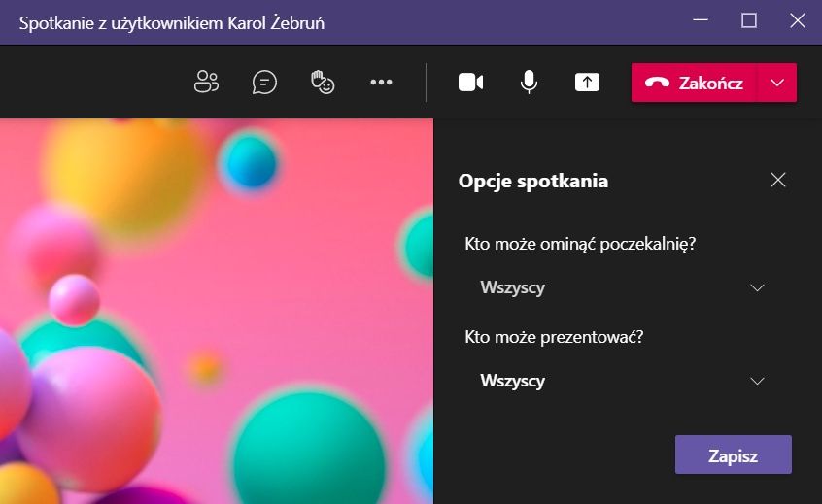Open the participants panel icon

click(x=206, y=83)
